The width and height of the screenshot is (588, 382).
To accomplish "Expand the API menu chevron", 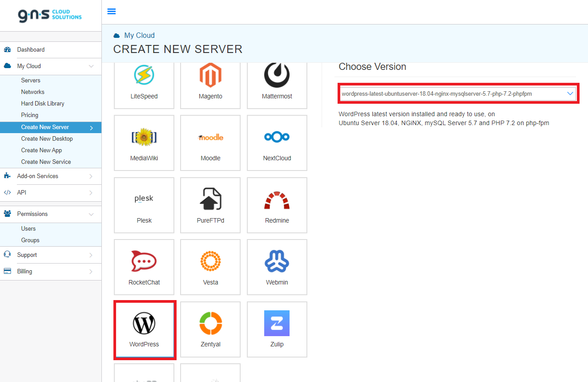I will [x=91, y=193].
